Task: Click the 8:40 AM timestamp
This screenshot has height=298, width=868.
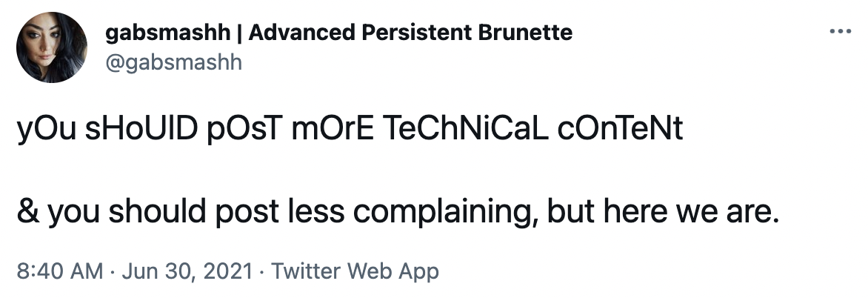Action: point(60,271)
